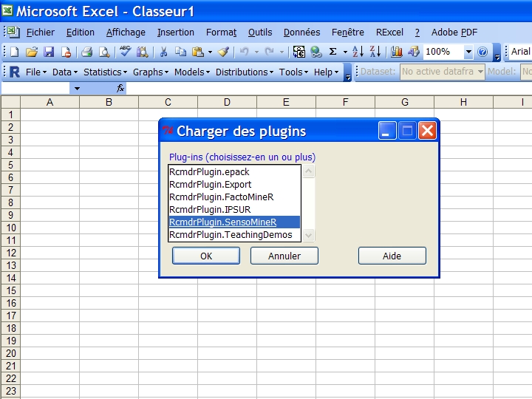
Task: Open the Rcmdr Distributions dropdown menu
Action: point(245,72)
